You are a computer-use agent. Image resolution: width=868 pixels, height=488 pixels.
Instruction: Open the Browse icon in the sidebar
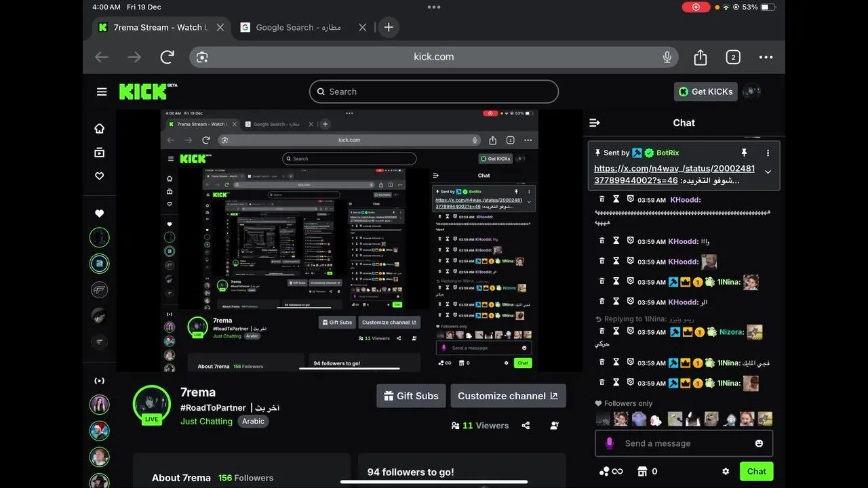[x=100, y=152]
